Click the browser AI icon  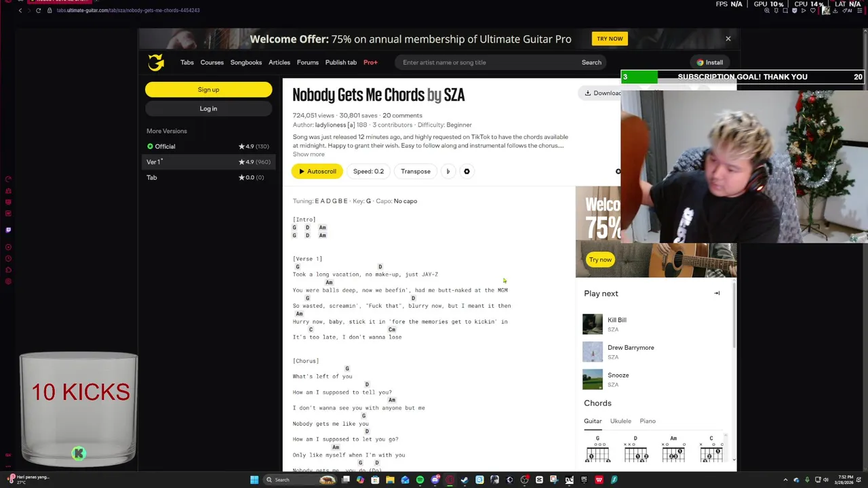coord(847,10)
